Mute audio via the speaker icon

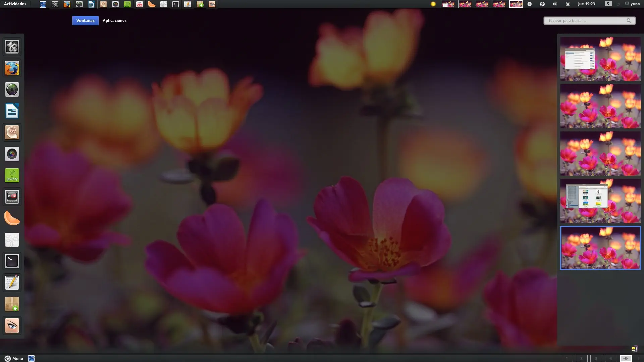554,4
